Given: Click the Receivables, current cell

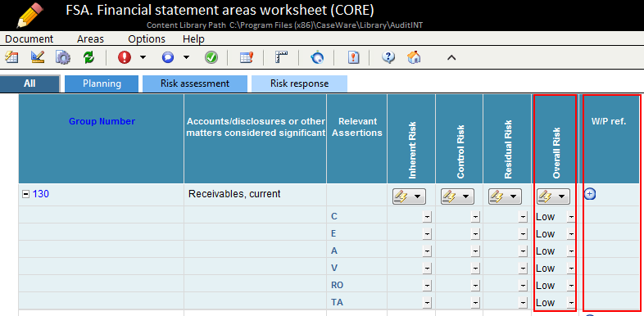Looking at the screenshot, I should pos(255,195).
